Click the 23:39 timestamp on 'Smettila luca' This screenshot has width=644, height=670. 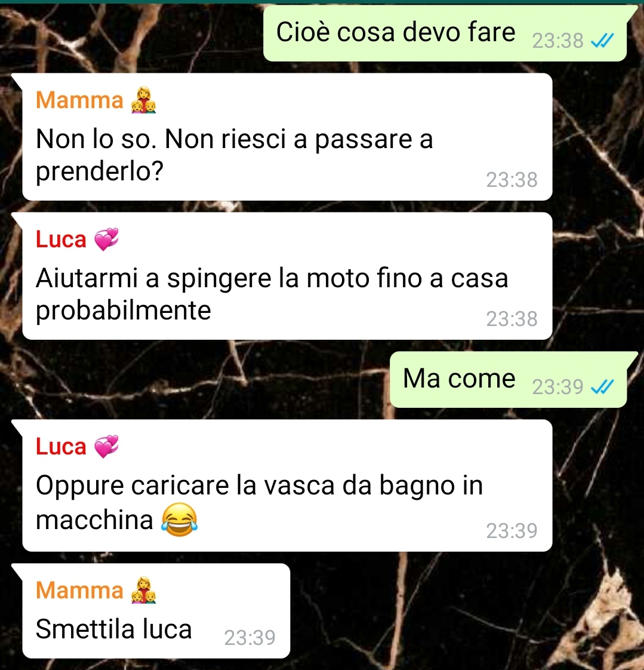click(x=250, y=638)
